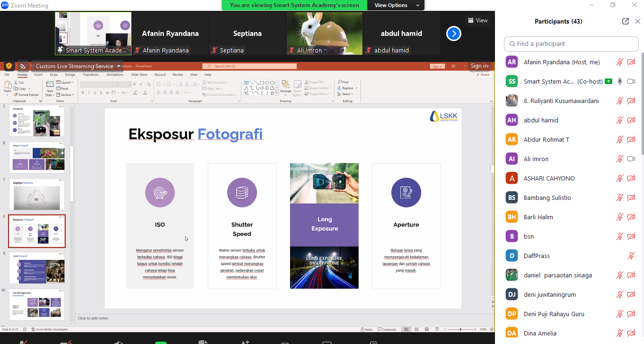This screenshot has width=644, height=344.
Task: Click the New Slide icon
Action: point(50,84)
